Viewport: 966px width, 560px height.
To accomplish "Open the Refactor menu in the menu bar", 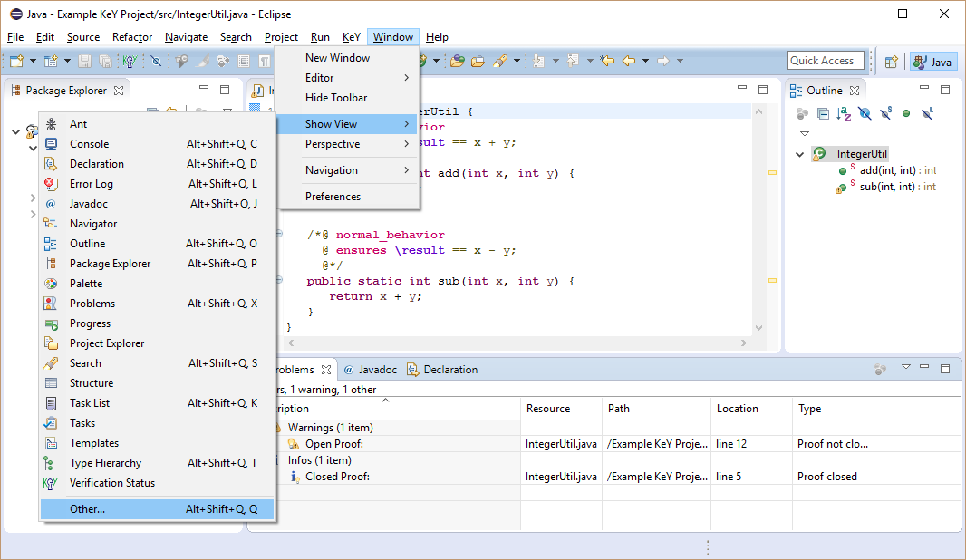I will (131, 37).
